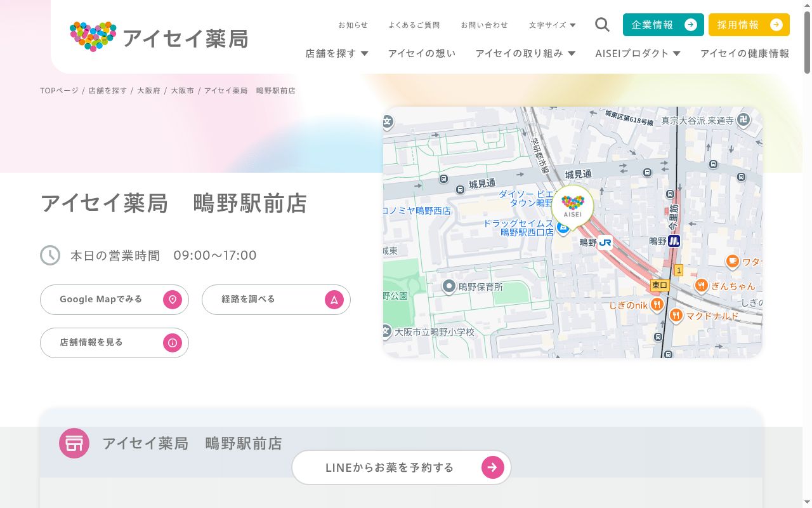Click the 来通寺 temple icon on map
812x508 pixels.
(x=743, y=119)
